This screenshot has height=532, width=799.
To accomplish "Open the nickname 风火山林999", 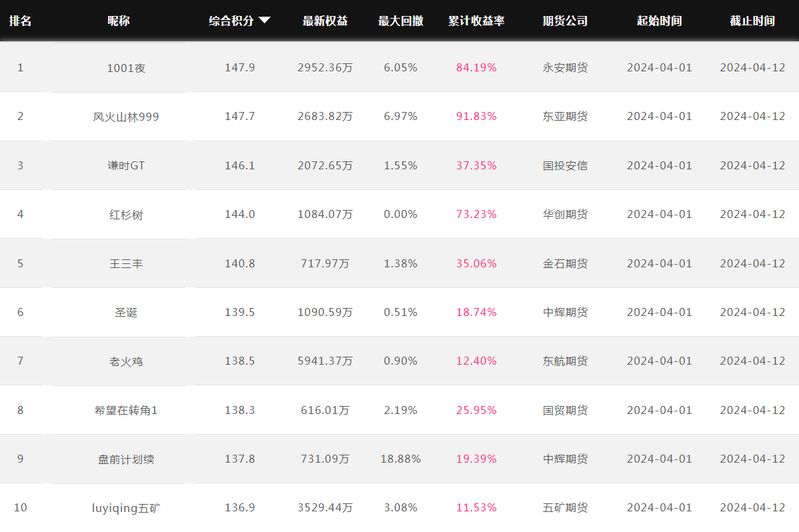I will click(x=126, y=117).
